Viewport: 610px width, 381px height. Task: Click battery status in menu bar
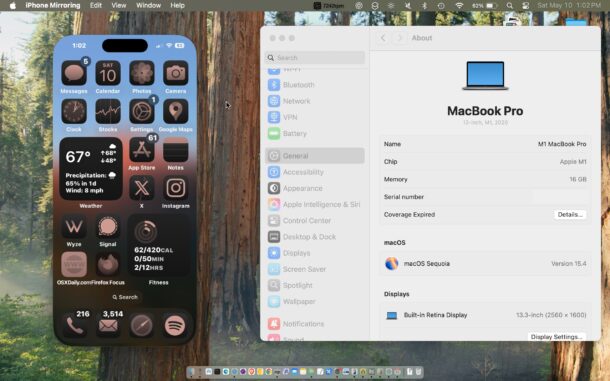(x=484, y=5)
